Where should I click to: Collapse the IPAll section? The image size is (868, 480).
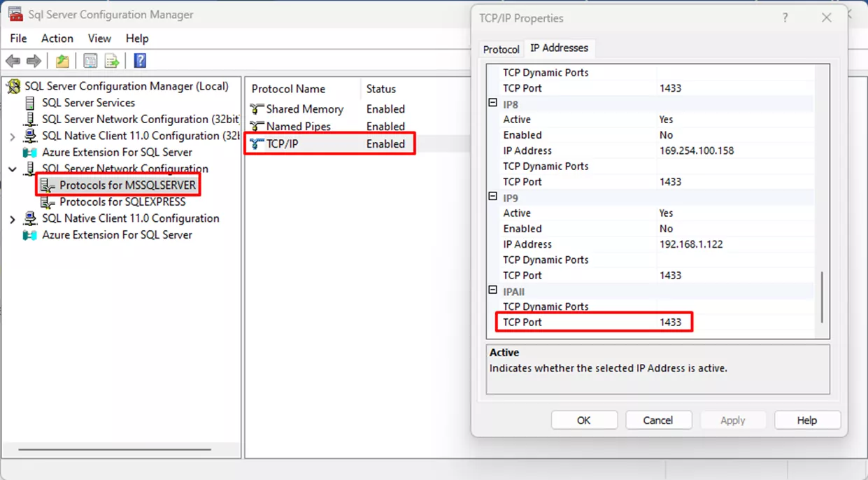coord(492,290)
